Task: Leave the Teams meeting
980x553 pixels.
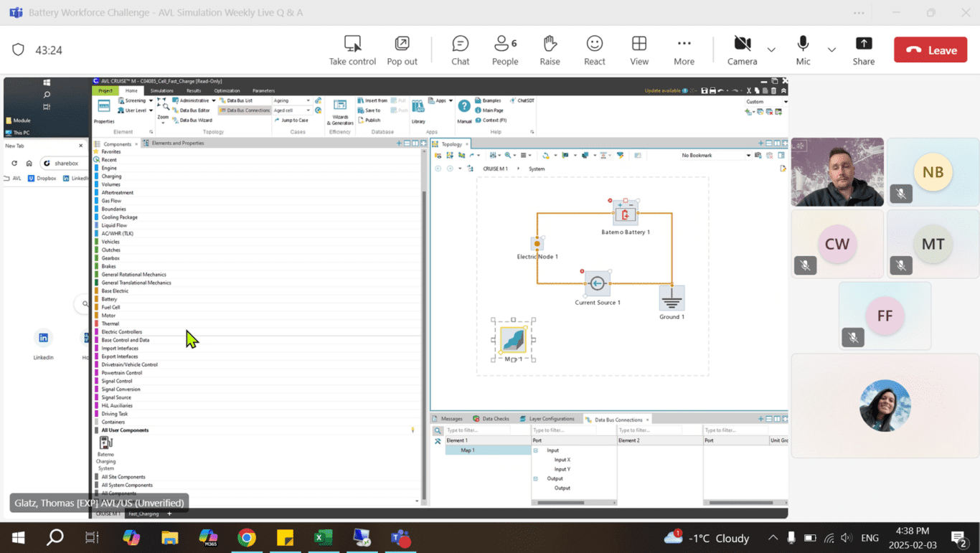Action: [930, 50]
